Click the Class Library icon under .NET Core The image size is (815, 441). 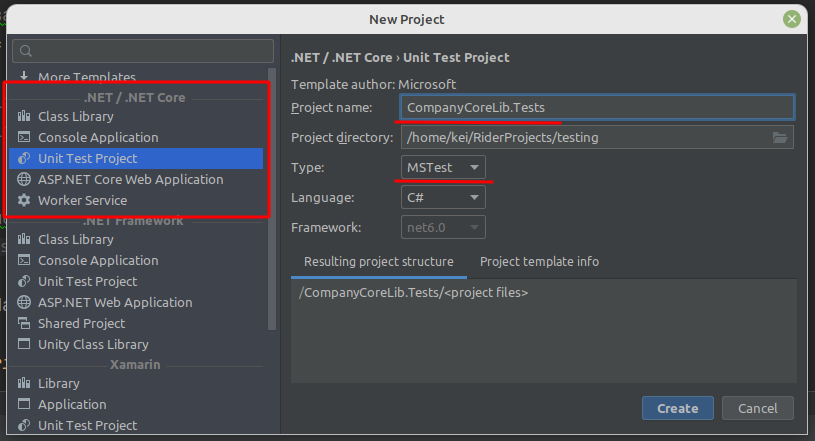24,116
